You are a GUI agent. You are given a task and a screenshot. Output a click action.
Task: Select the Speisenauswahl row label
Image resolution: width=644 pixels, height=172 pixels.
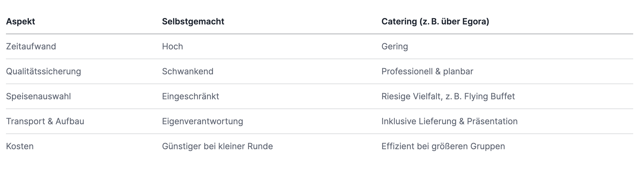pos(38,97)
